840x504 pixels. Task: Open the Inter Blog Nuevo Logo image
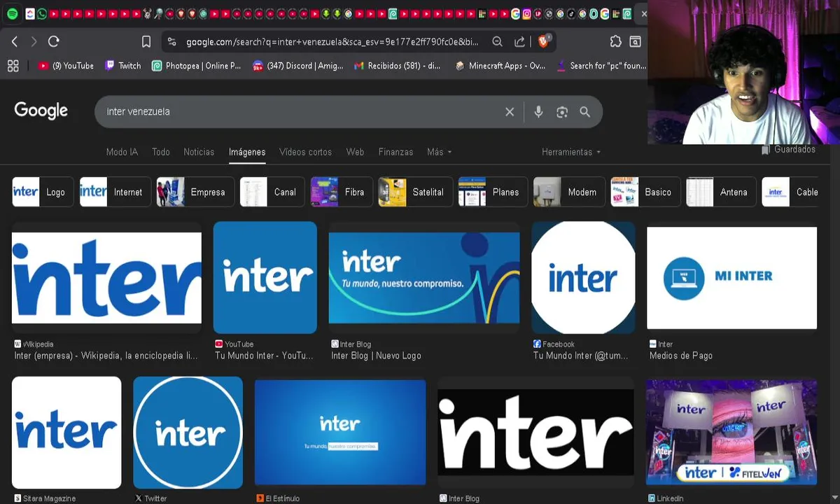pos(424,278)
